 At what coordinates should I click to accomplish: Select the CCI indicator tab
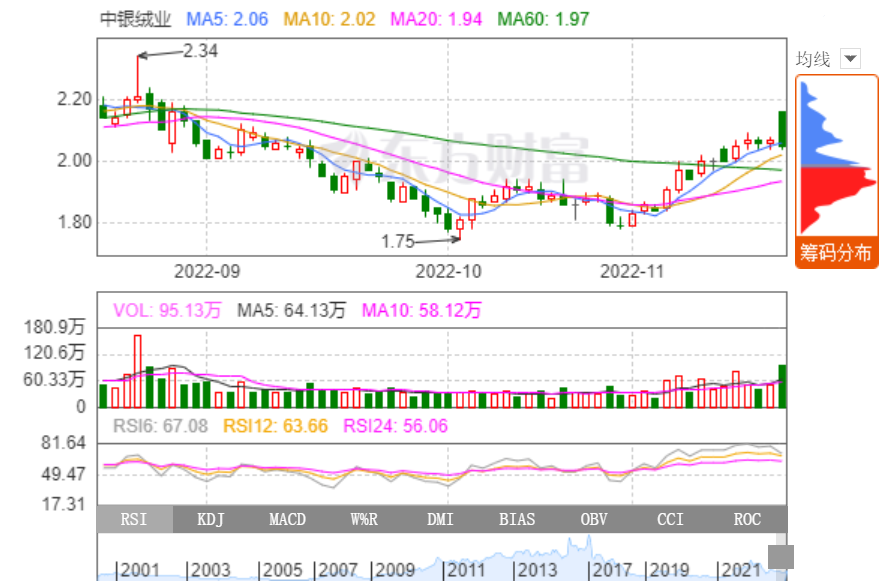670,519
